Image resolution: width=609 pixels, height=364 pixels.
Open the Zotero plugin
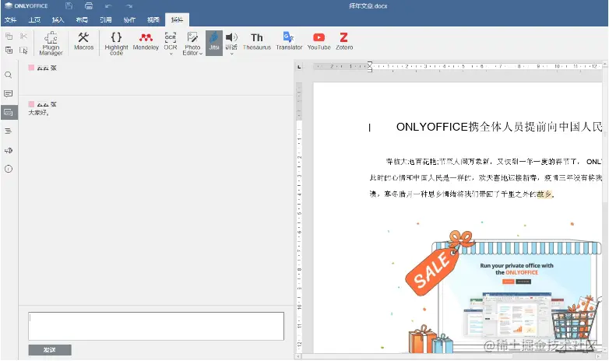click(344, 41)
